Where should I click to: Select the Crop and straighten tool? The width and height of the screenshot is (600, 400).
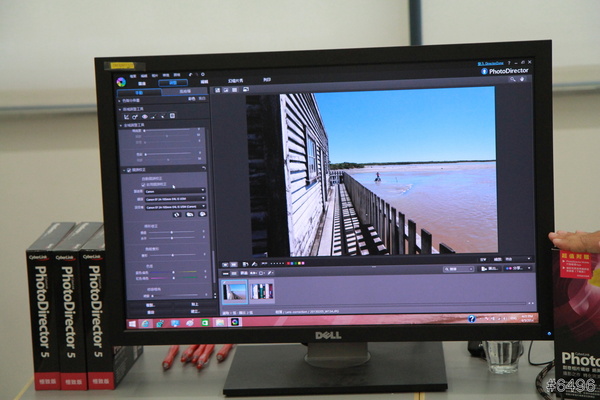point(126,116)
